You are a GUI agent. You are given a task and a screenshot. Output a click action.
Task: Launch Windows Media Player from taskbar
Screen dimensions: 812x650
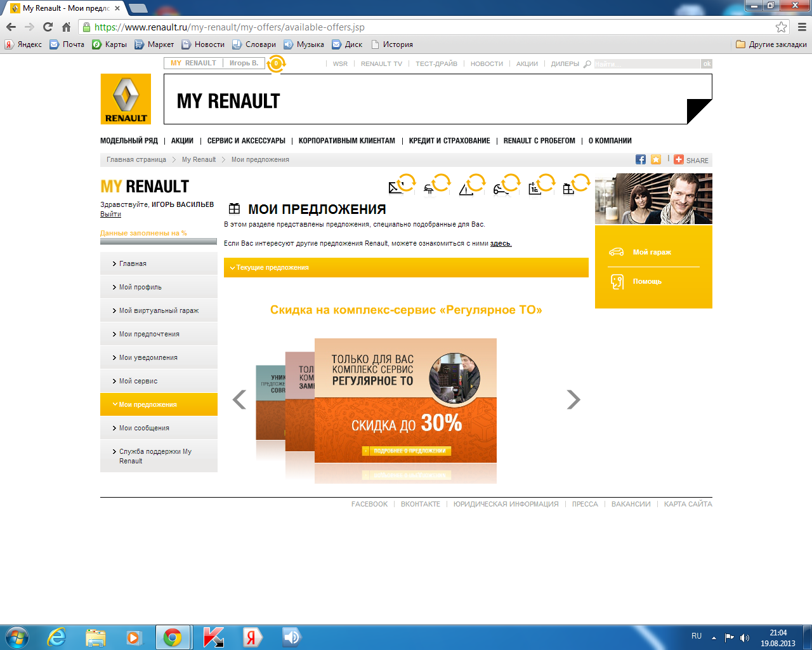(x=134, y=637)
